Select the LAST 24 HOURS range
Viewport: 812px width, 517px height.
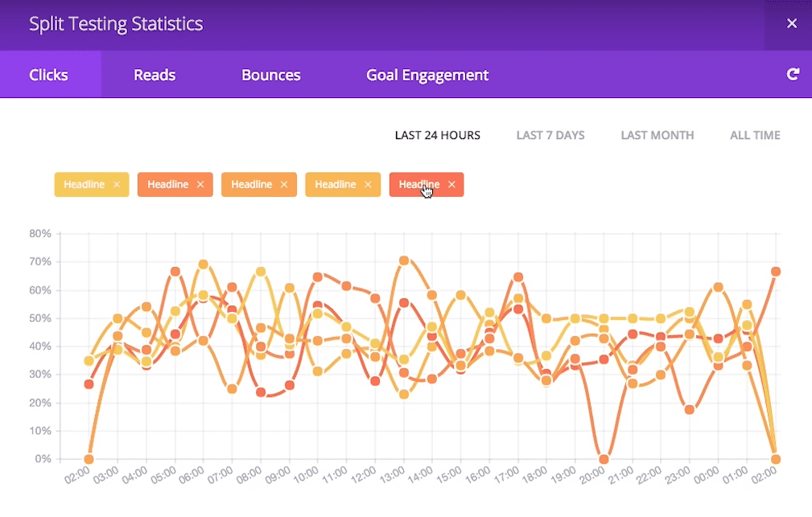click(x=437, y=135)
